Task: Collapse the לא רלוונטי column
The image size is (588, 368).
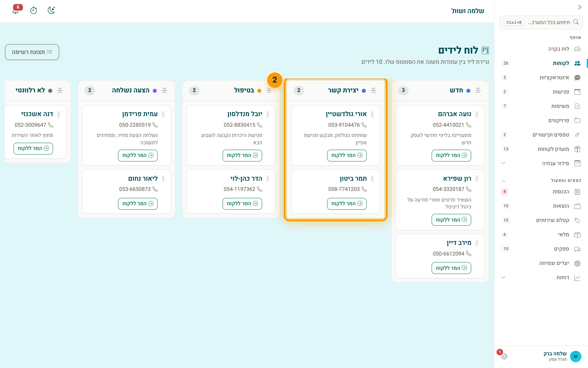Action: click(x=60, y=91)
